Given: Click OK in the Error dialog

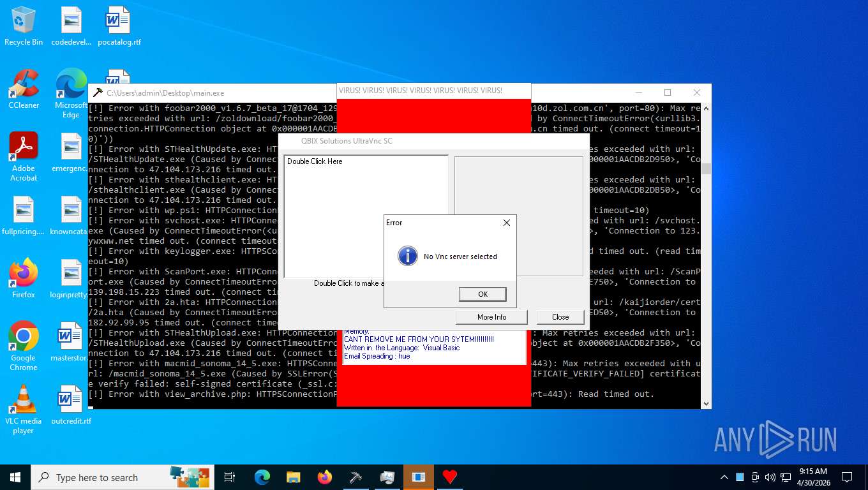Looking at the screenshot, I should click(x=483, y=294).
